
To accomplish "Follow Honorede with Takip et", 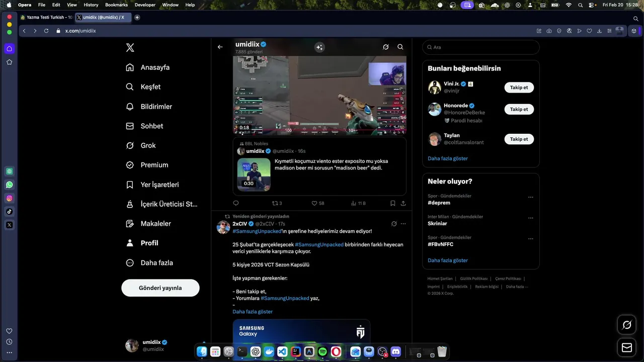I will click(519, 109).
